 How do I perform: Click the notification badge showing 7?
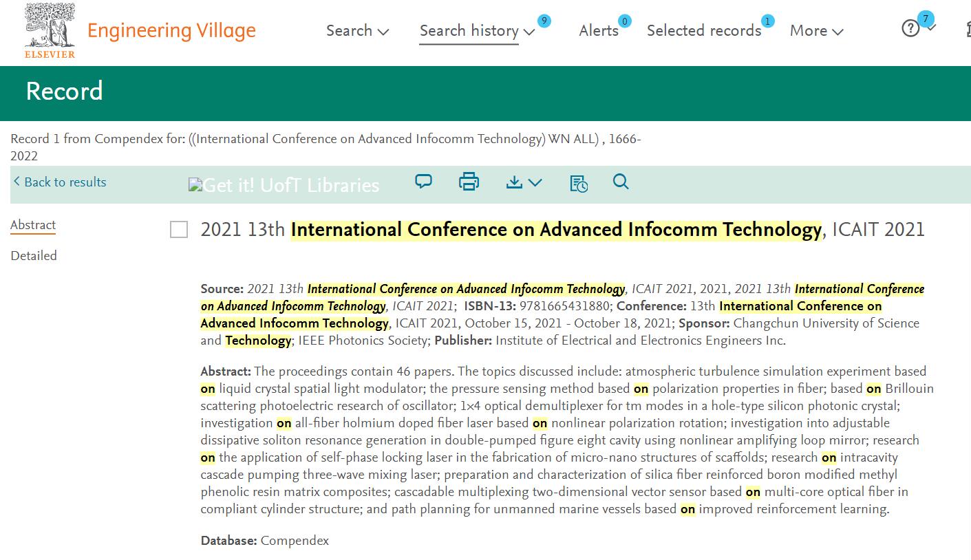click(x=926, y=19)
